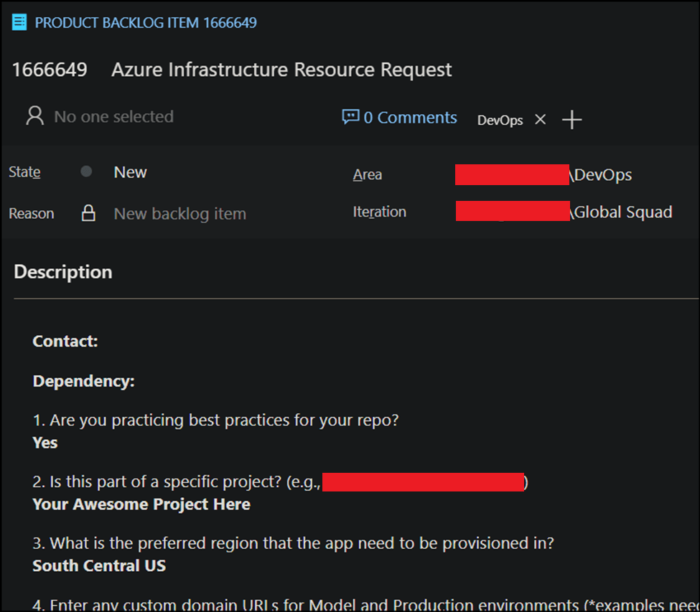Screen dimensions: 700x612
Task: Open the 0 Comments link
Action: (x=410, y=118)
